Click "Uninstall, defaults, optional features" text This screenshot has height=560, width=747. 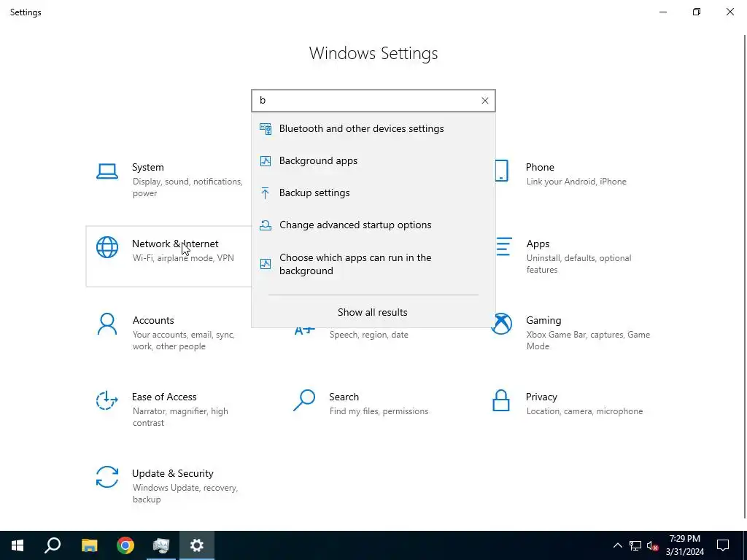tap(578, 264)
